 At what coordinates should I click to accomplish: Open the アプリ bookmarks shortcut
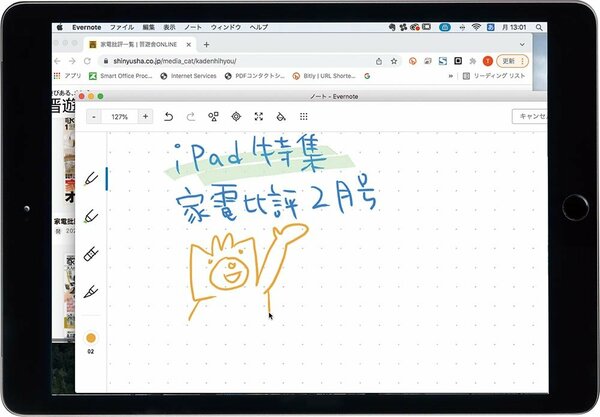coord(68,76)
